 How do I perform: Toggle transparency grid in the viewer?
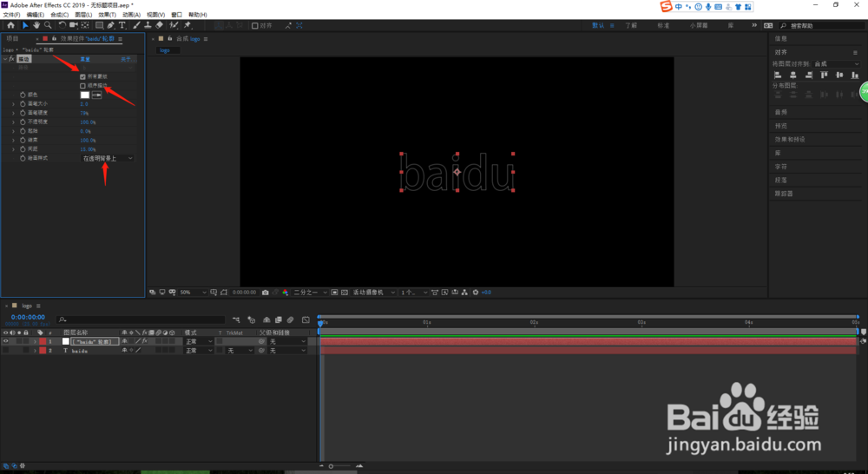345,293
